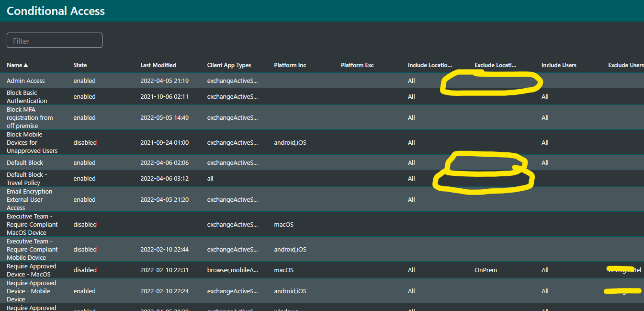
Task: Click the disabled state of Executive Team MacOS policy
Action: coord(85,224)
